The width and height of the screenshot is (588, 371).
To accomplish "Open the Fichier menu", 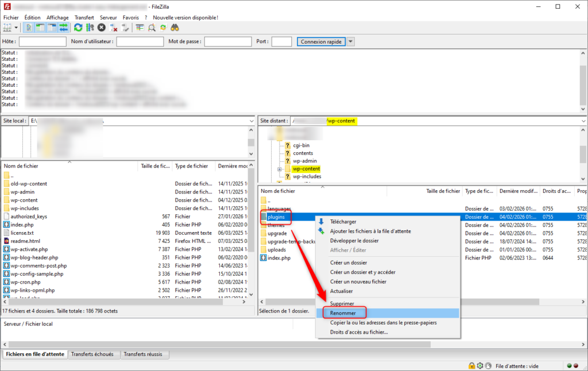I will click(11, 17).
